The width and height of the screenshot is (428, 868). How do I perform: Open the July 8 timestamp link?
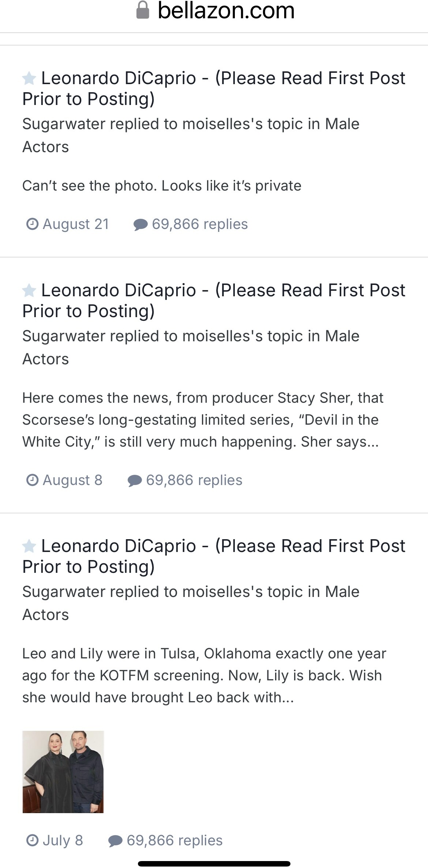click(x=63, y=840)
